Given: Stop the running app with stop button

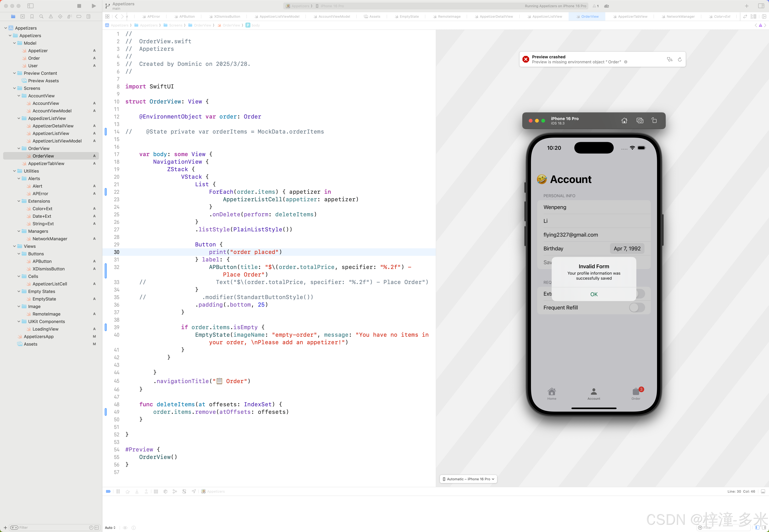Looking at the screenshot, I should coord(79,6).
